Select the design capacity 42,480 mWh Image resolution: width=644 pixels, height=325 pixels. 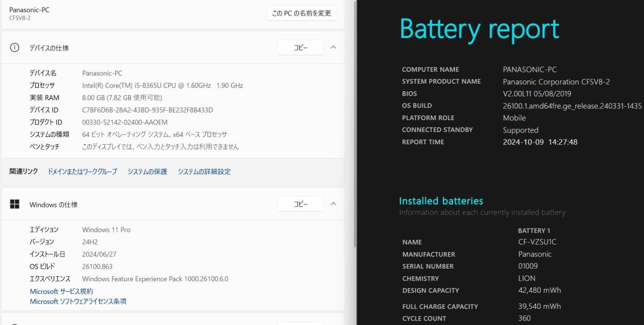[x=539, y=291]
